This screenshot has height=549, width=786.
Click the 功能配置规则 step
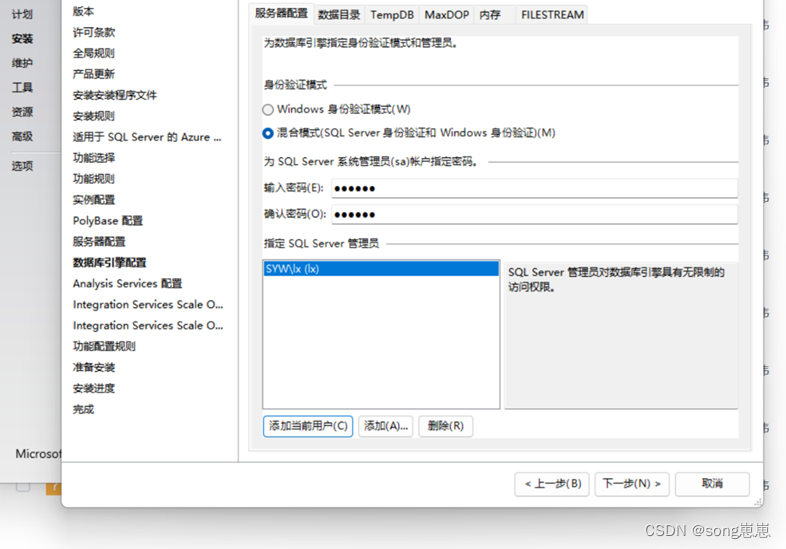click(104, 346)
